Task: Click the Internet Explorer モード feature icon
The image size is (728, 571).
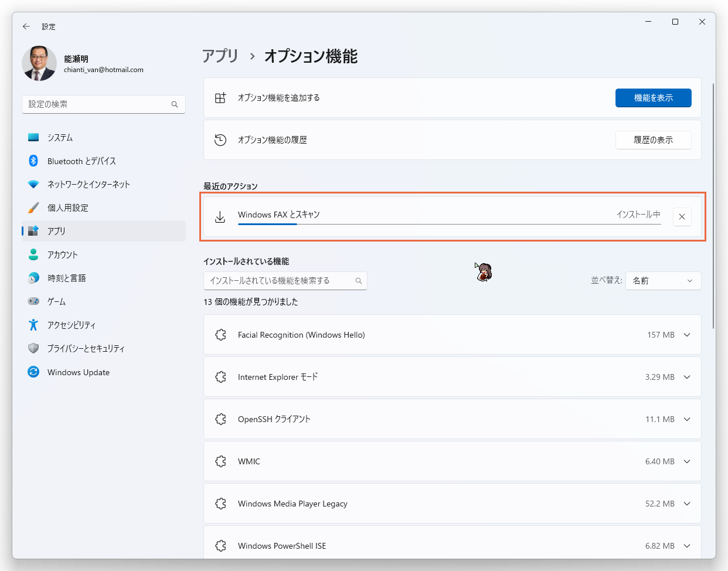Action: point(220,377)
